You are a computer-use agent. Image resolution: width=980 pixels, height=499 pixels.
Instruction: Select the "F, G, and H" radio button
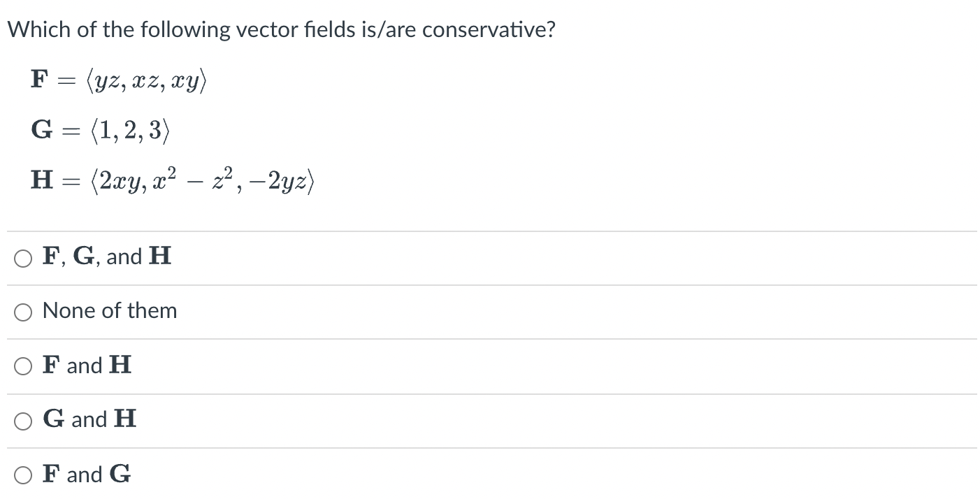point(23,259)
